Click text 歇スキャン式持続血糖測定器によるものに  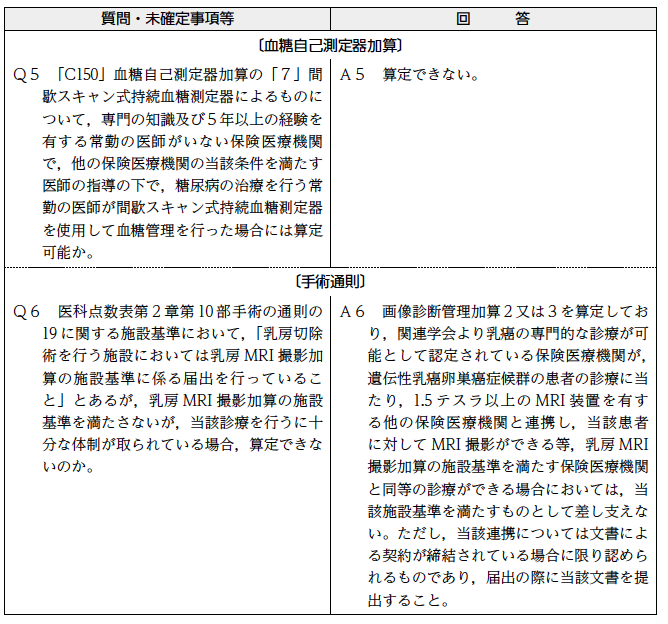tap(182, 97)
